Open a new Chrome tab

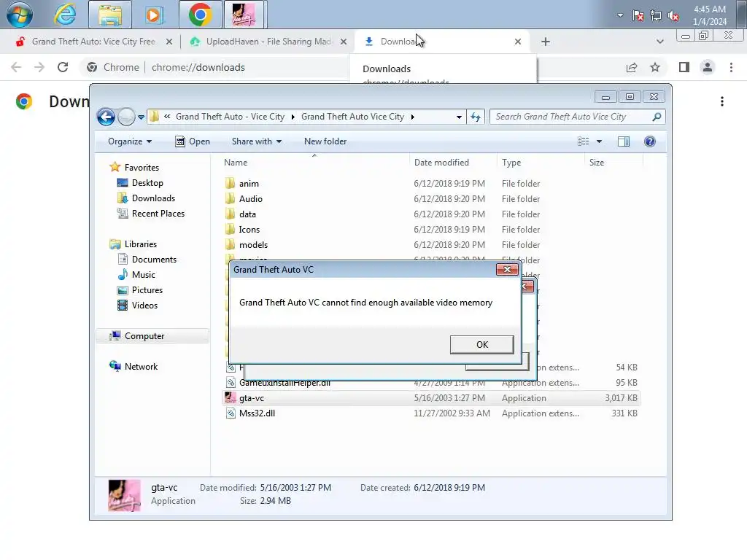[x=546, y=42]
